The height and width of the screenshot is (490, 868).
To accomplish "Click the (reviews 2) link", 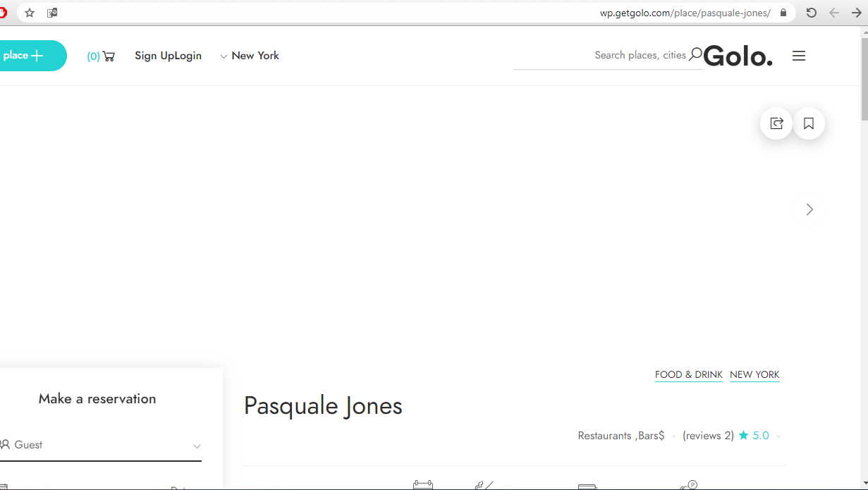I will pos(708,436).
